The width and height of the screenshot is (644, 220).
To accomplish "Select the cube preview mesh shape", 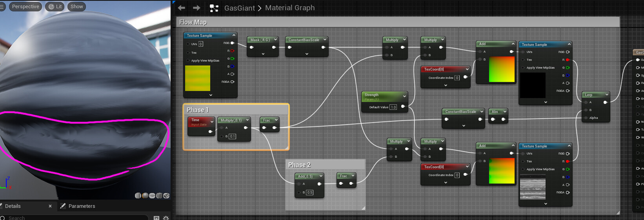I will coord(159,196).
